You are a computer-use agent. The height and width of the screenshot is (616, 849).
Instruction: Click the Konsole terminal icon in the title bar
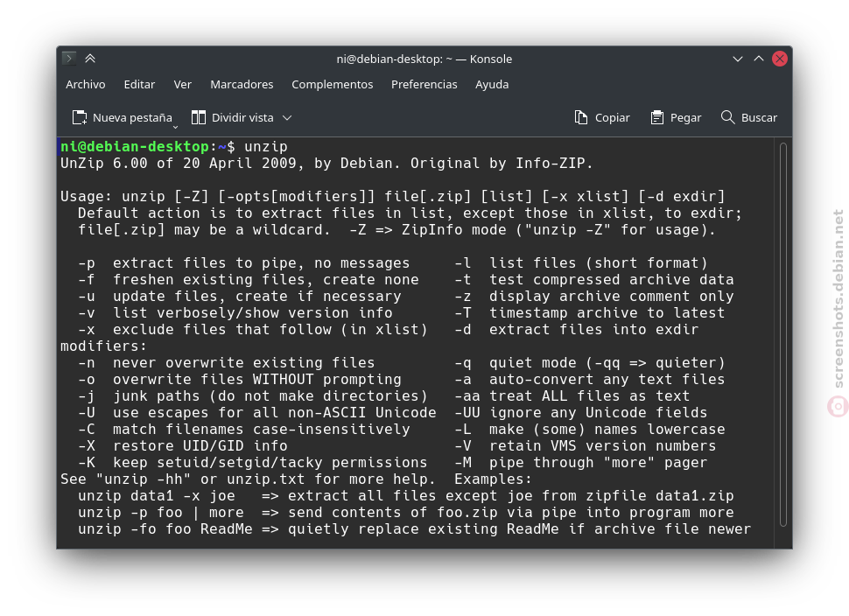(x=69, y=59)
